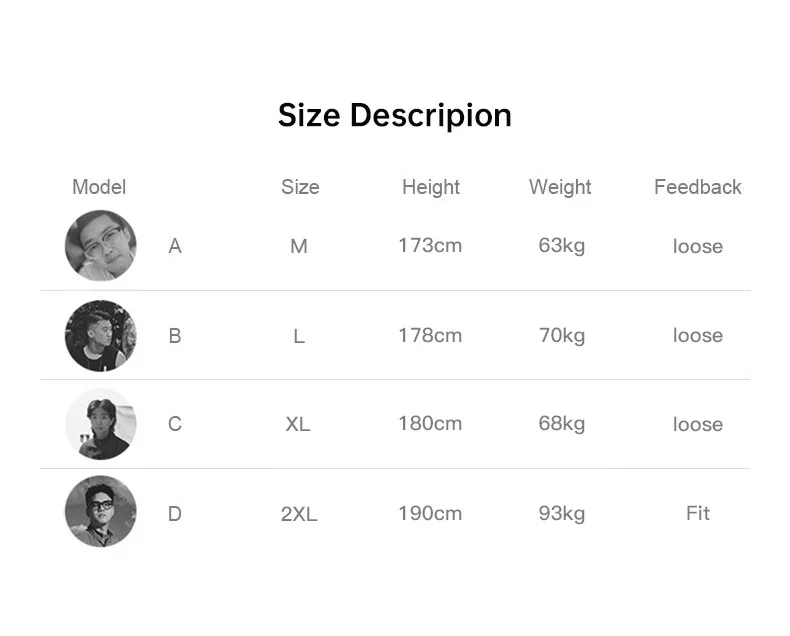
Task: Click Model C's avatar photo
Action: click(100, 424)
